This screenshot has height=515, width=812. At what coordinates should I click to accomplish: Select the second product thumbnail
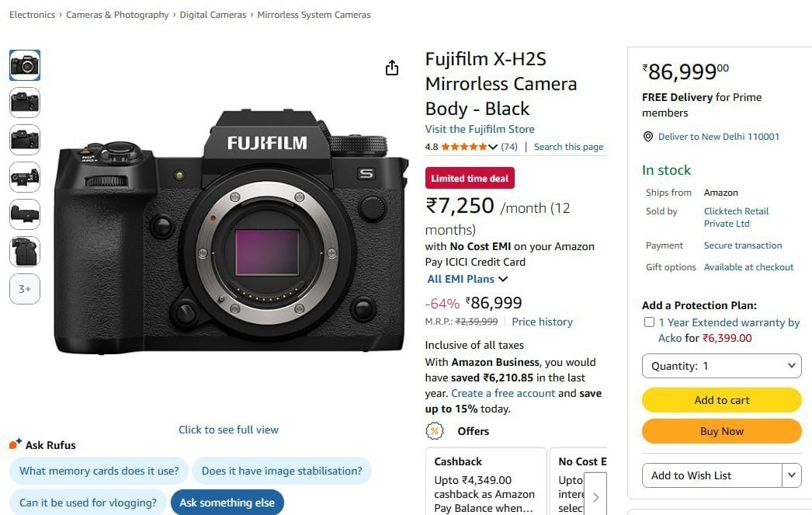tap(24, 102)
